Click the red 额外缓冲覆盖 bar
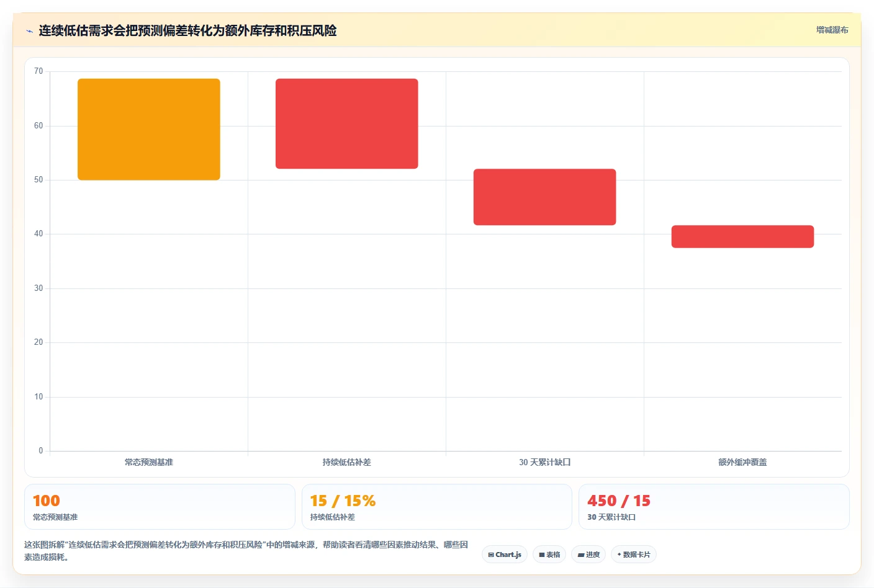874x588 pixels. pos(742,236)
